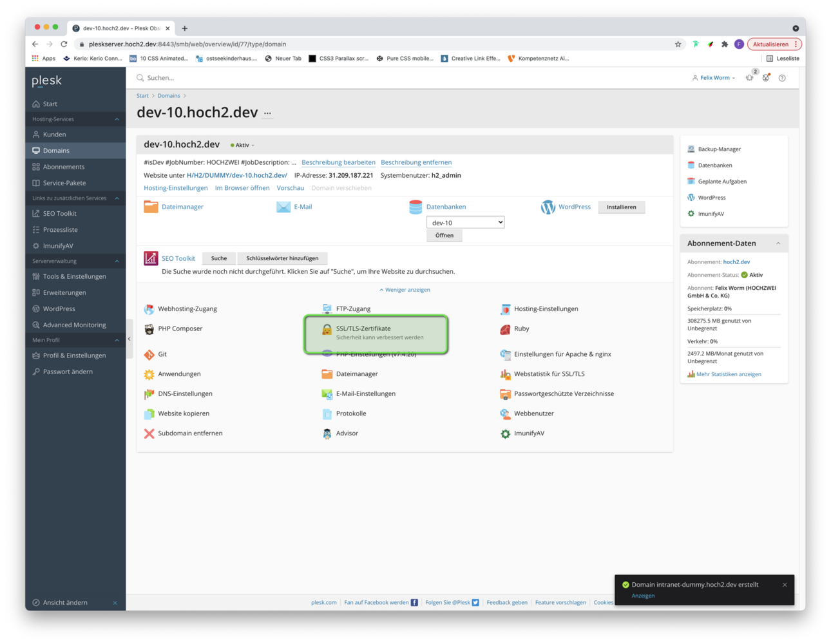The image size is (831, 644).
Task: Collapse the sidebar with arrow handle
Action: pos(129,339)
